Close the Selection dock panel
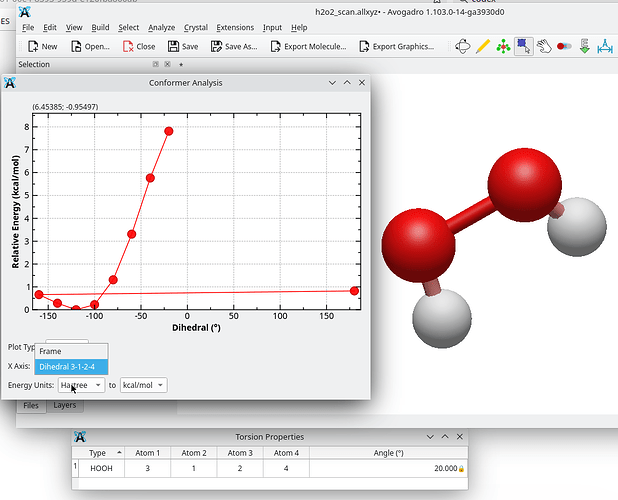 (x=168, y=64)
